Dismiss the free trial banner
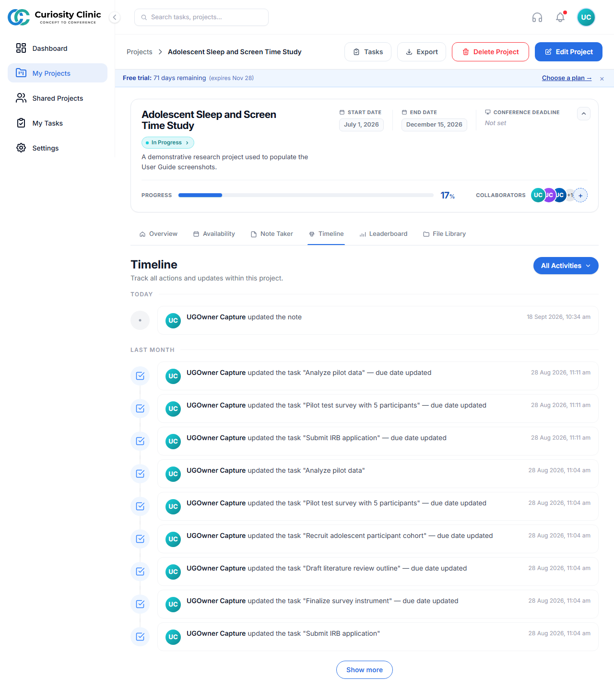This screenshot has height=700, width=614. (x=602, y=79)
